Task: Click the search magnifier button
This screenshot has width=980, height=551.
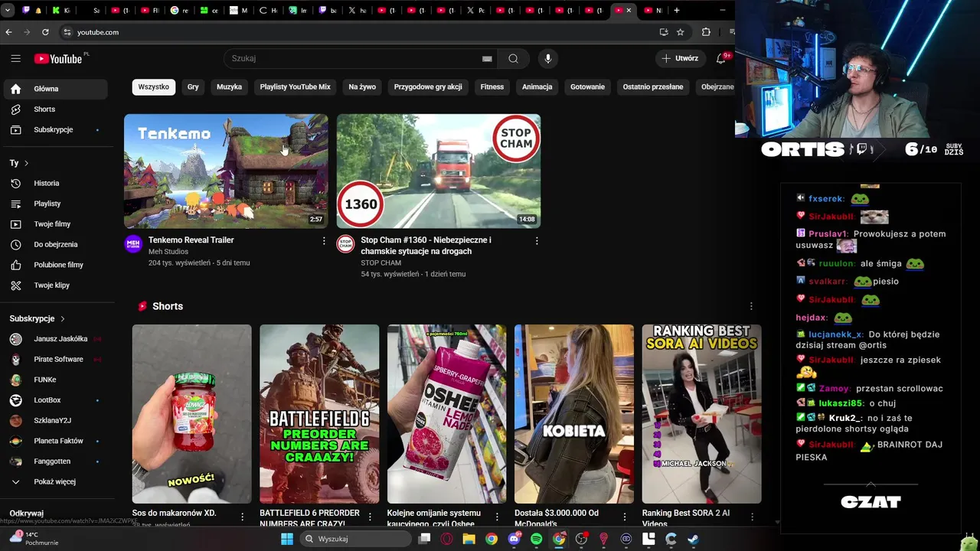Action: pyautogui.click(x=513, y=58)
